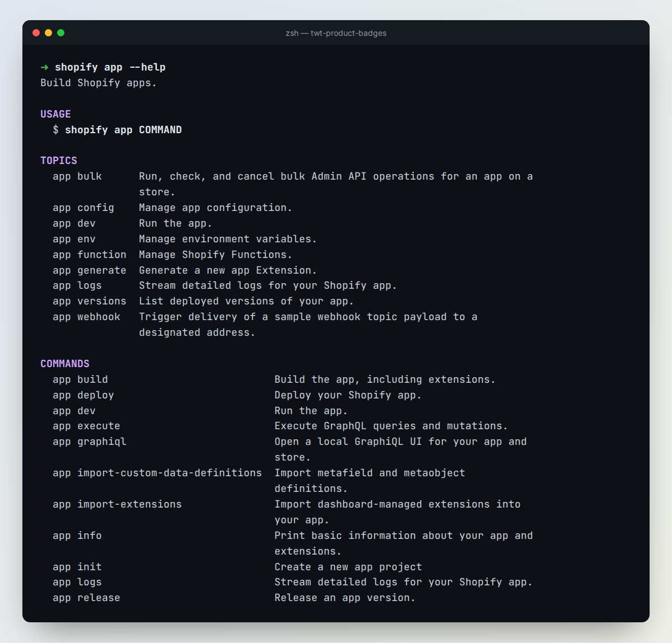
Task: Click 'Manage environment variables.' description
Action: (228, 239)
